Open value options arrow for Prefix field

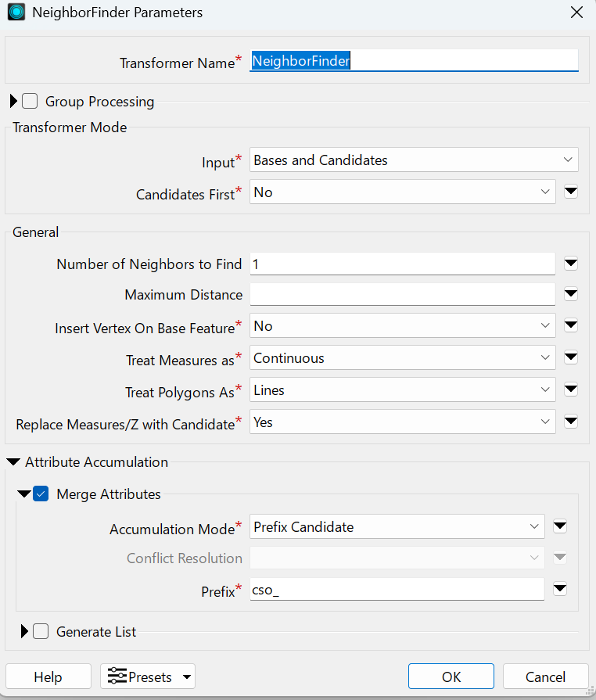(x=560, y=589)
